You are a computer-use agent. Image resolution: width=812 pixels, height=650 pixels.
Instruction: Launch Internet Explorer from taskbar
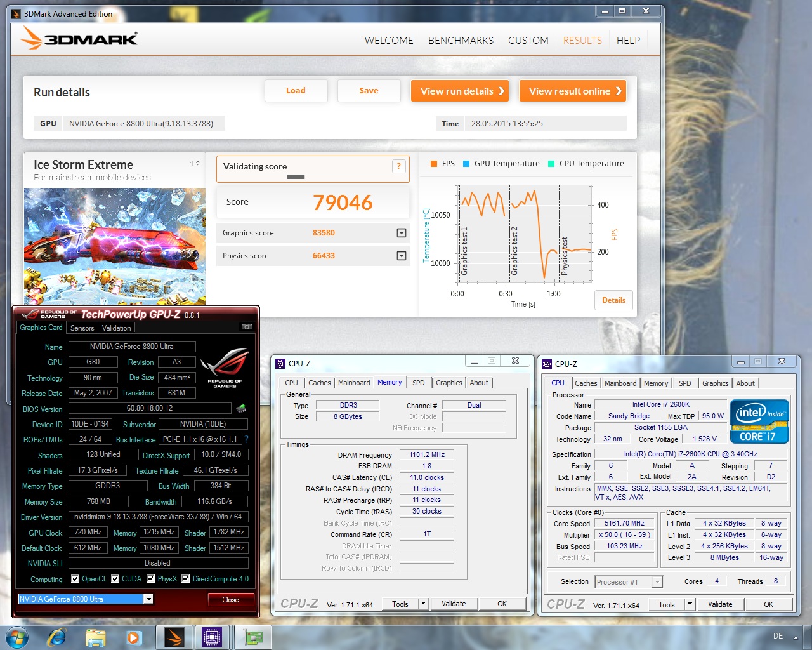point(56,637)
